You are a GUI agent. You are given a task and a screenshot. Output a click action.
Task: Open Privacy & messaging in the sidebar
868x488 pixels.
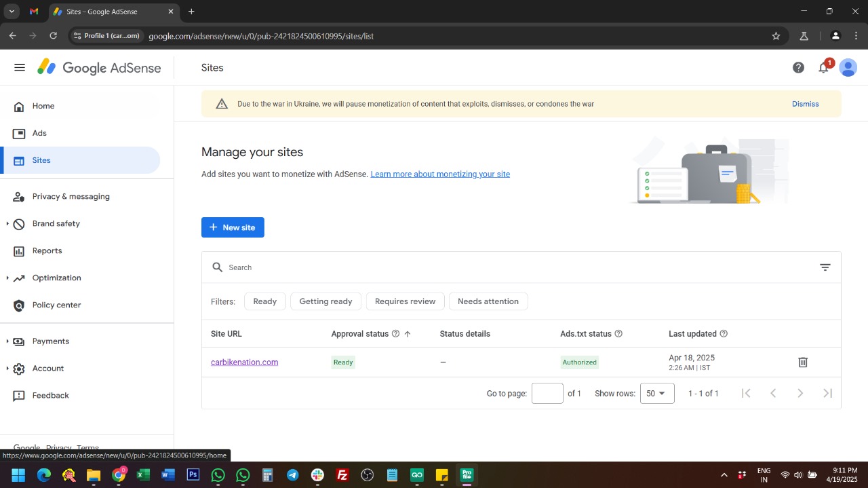(80, 196)
